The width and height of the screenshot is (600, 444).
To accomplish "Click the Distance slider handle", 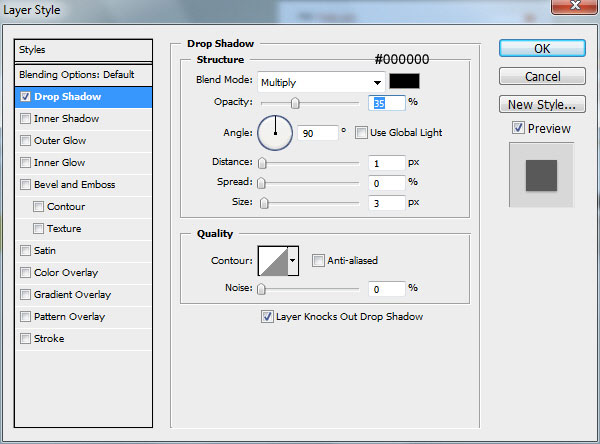I will point(262,163).
